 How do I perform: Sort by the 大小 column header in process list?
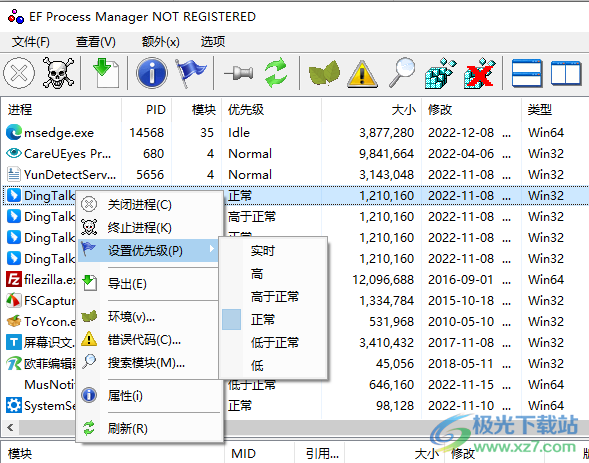tap(372, 110)
